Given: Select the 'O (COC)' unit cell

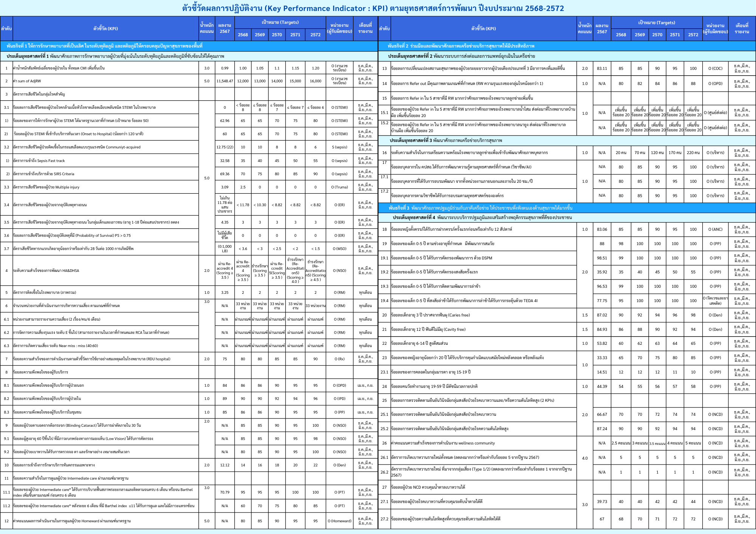Looking at the screenshot, I should coord(715,69).
